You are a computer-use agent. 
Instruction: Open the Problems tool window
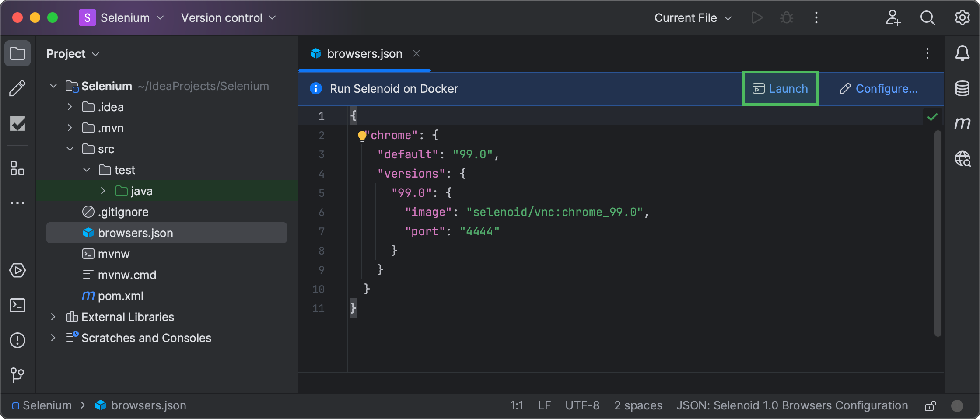[17, 340]
